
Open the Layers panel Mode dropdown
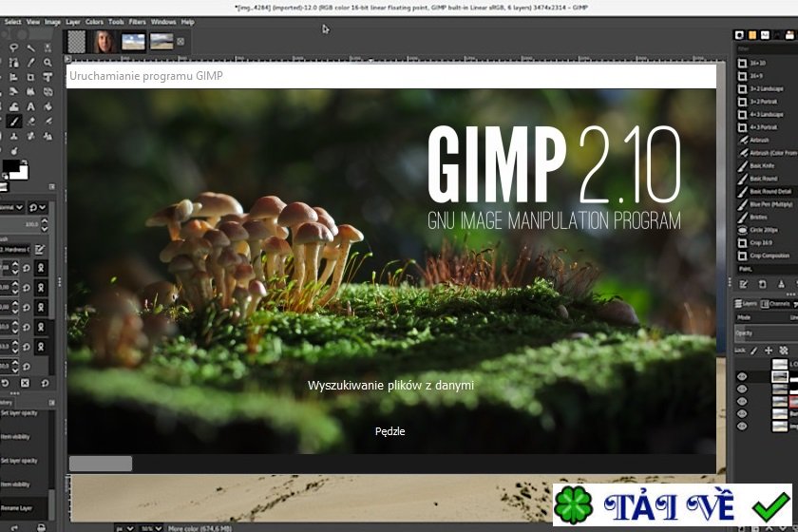coord(766,317)
